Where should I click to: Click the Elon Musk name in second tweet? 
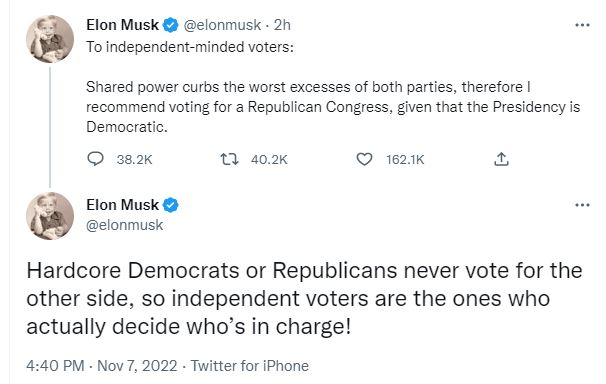(x=123, y=205)
